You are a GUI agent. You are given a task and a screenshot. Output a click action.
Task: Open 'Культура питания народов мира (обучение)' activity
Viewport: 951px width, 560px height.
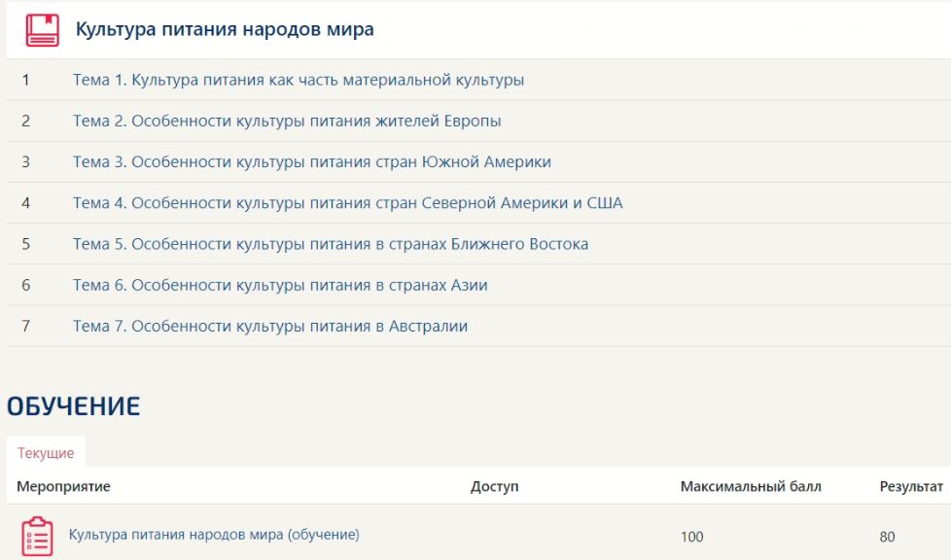[x=214, y=535]
